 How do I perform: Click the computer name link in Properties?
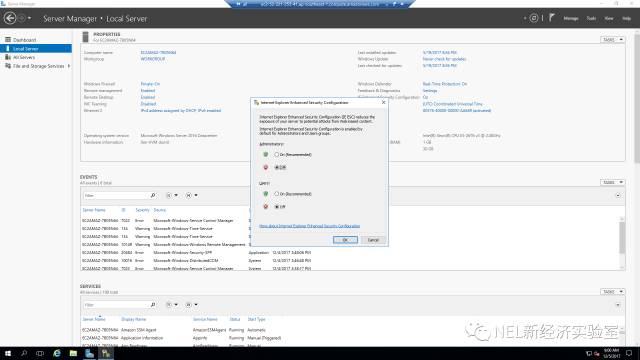[x=158, y=53]
